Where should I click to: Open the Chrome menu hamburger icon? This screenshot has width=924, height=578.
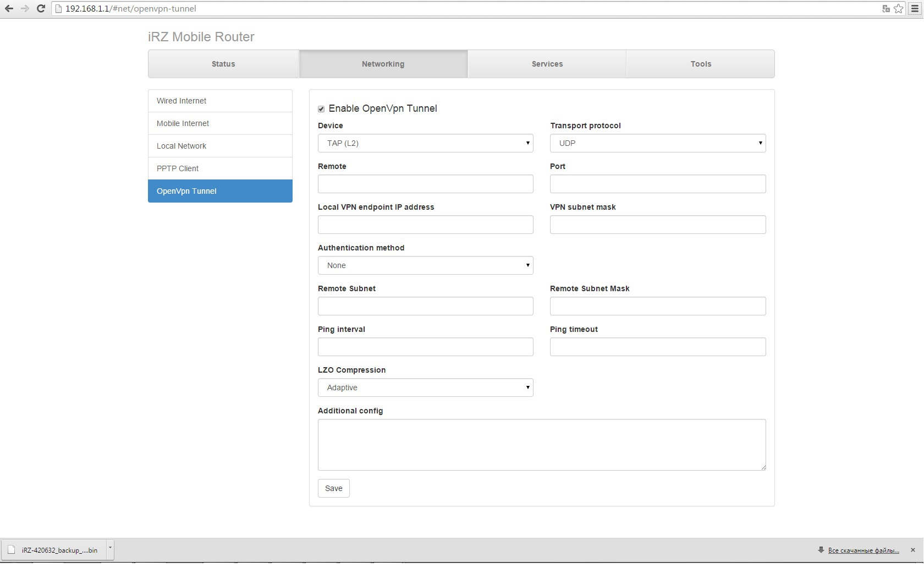click(x=915, y=9)
